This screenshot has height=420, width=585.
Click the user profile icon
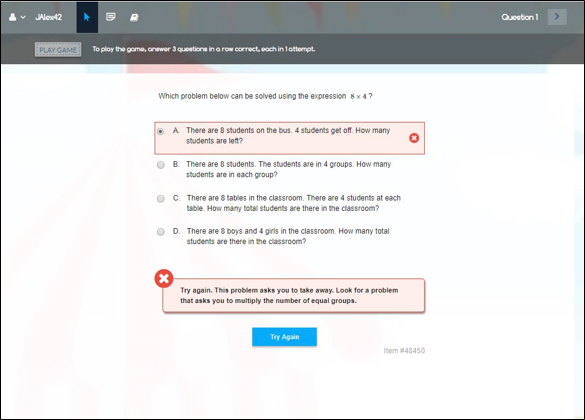point(12,17)
